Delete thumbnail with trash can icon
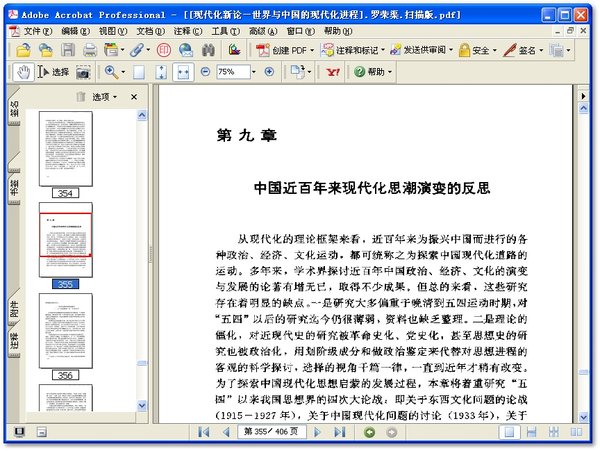The height and width of the screenshot is (451, 600). point(81,97)
